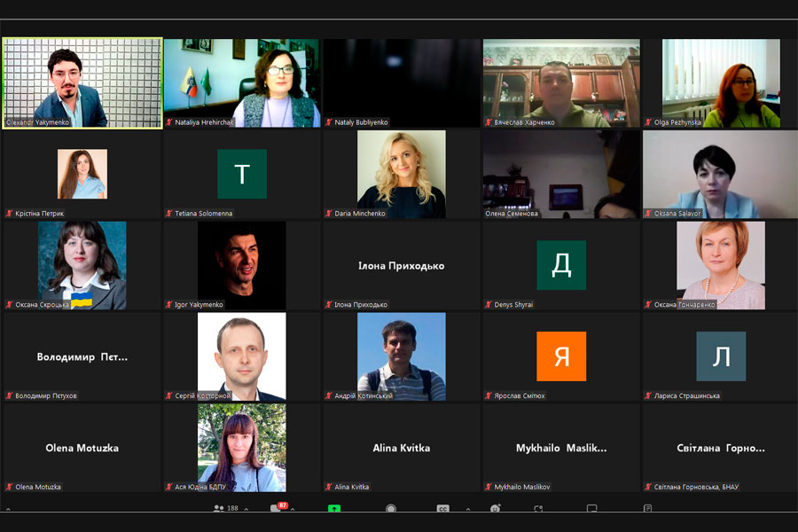Click muted mic icon beside Сергій Косторной

(x=169, y=395)
